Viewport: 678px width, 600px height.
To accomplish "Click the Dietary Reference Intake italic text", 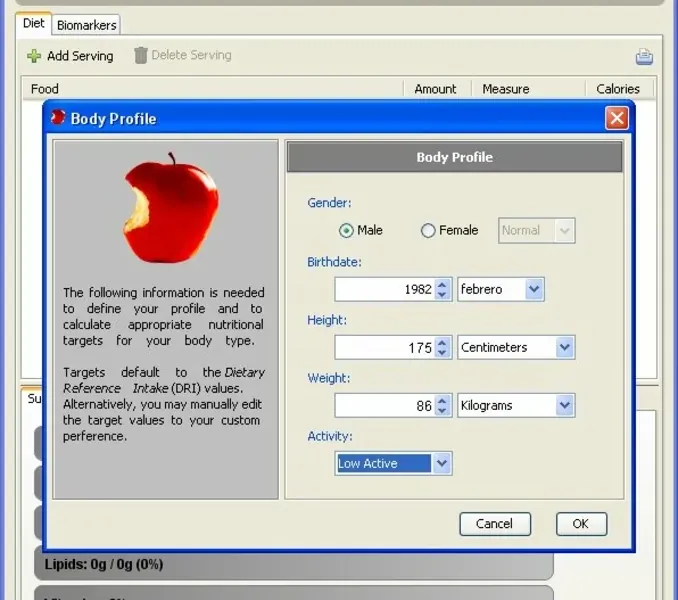I will click(x=164, y=380).
